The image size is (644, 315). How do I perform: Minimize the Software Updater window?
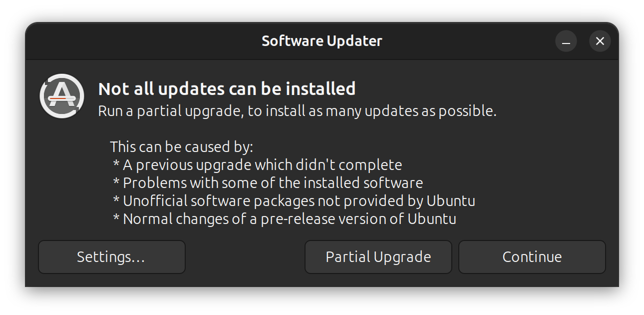tap(566, 41)
